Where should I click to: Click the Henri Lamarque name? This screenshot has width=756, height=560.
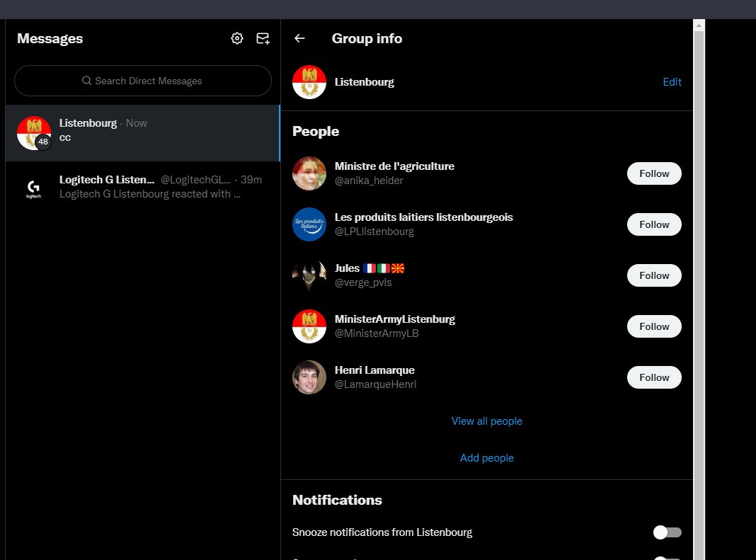pos(374,370)
